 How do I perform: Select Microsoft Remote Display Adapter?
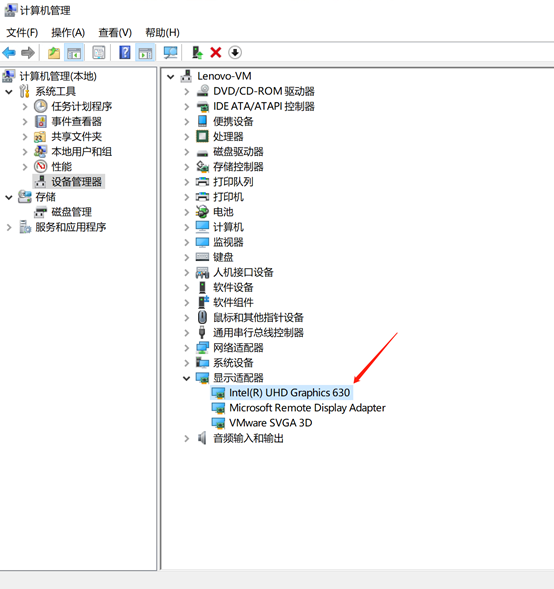[307, 408]
